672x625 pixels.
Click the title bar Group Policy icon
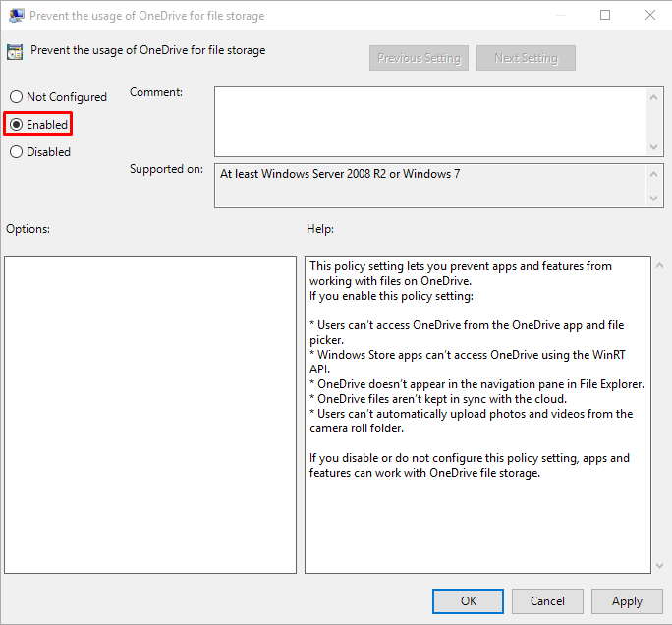point(17,16)
